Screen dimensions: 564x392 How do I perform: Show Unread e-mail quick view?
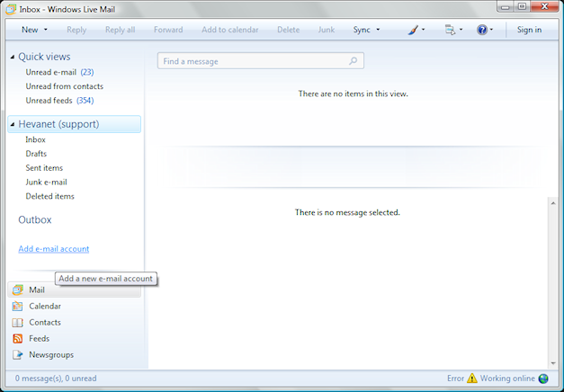pyautogui.click(x=51, y=72)
